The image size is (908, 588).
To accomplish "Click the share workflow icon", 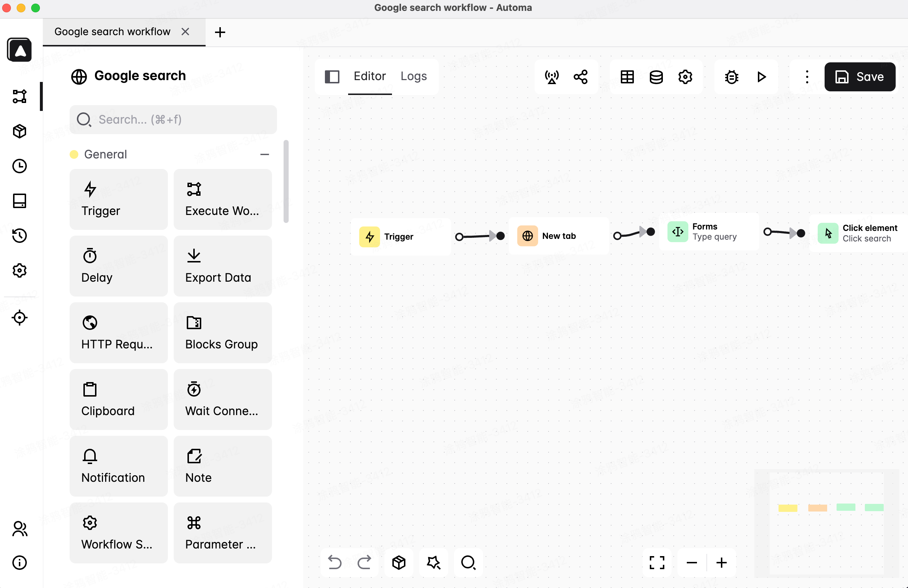I will 581,76.
